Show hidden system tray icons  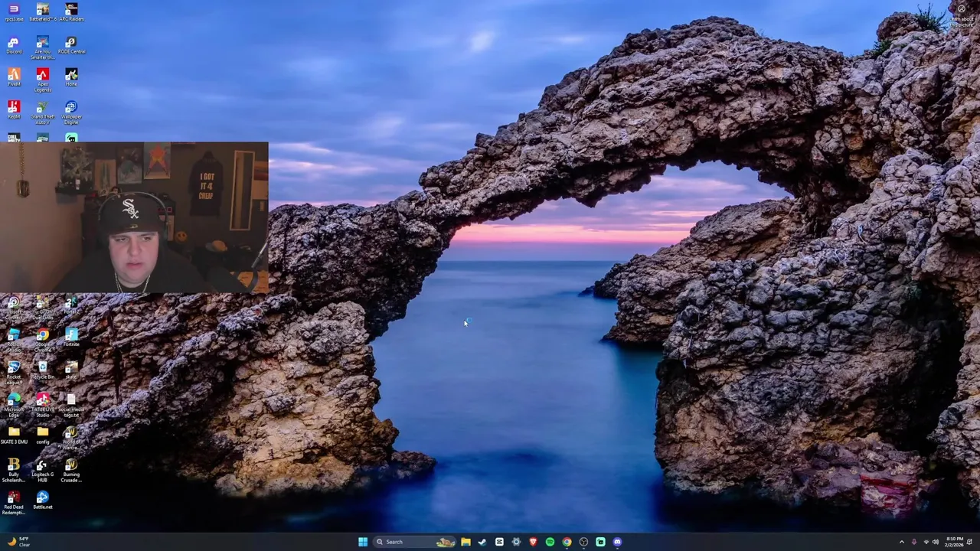(901, 542)
